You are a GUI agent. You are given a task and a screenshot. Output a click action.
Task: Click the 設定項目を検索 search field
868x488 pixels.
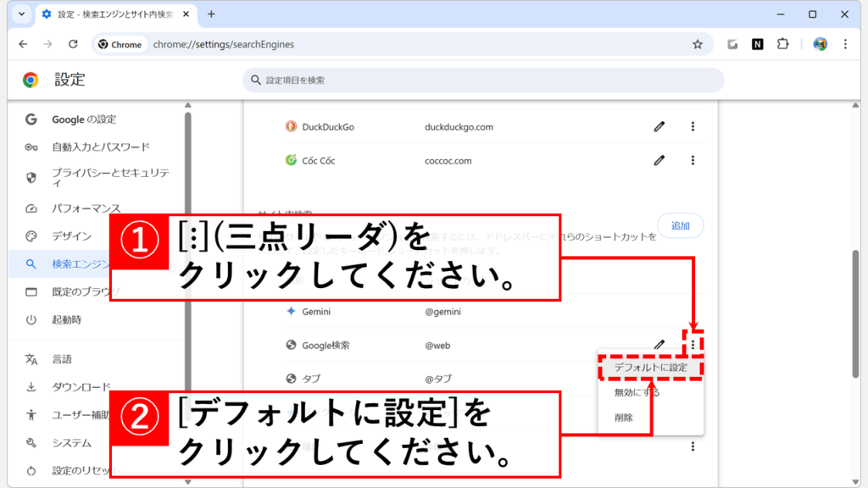pos(483,80)
